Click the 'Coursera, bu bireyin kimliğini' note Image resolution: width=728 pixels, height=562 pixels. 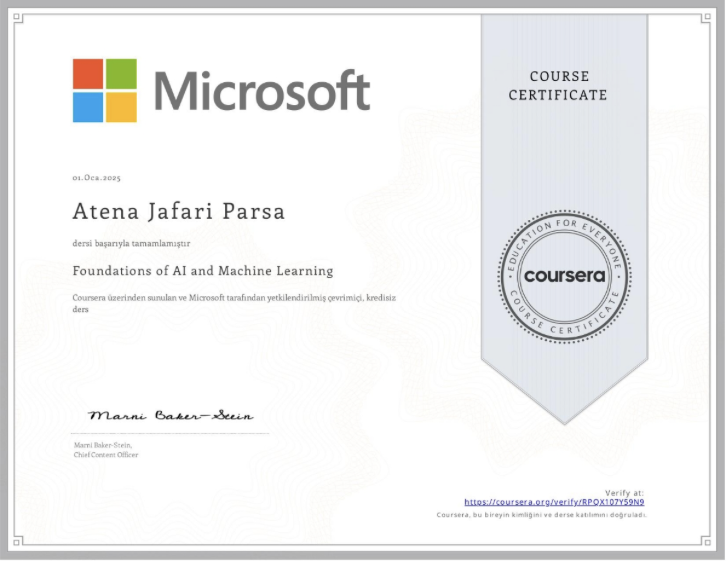pos(543,516)
